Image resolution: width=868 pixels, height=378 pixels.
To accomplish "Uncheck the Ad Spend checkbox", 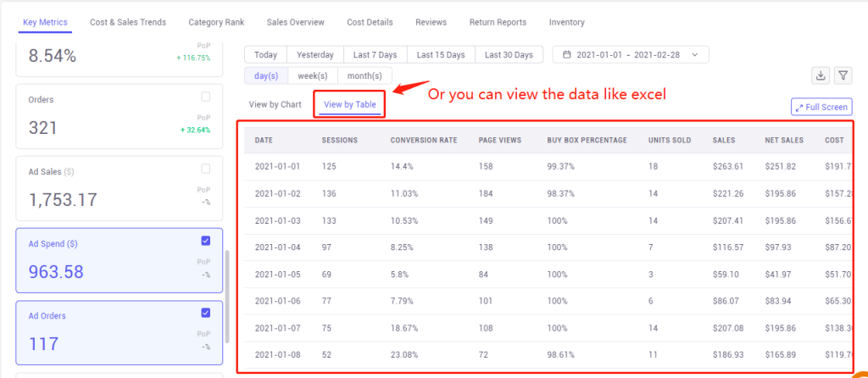I will click(206, 240).
